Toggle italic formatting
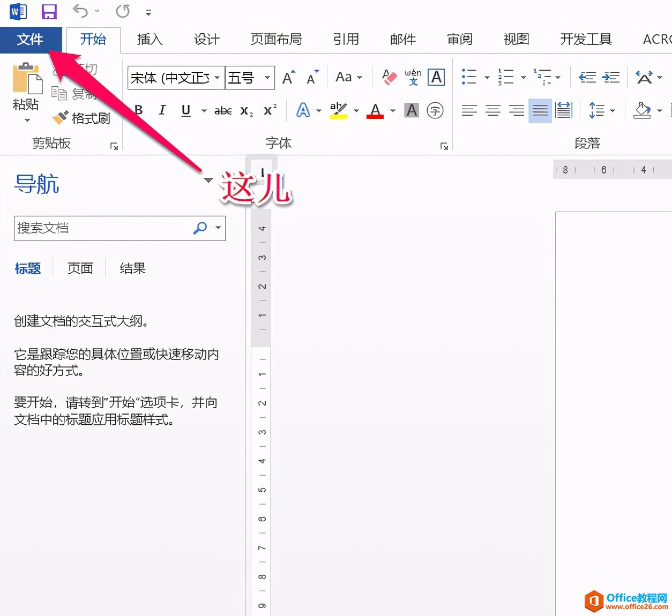 pos(161,110)
